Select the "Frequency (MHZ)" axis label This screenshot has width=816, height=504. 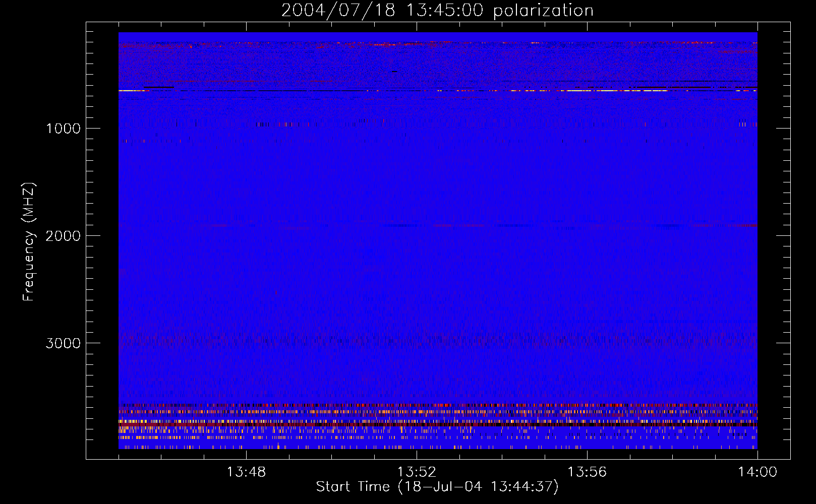tap(29, 242)
